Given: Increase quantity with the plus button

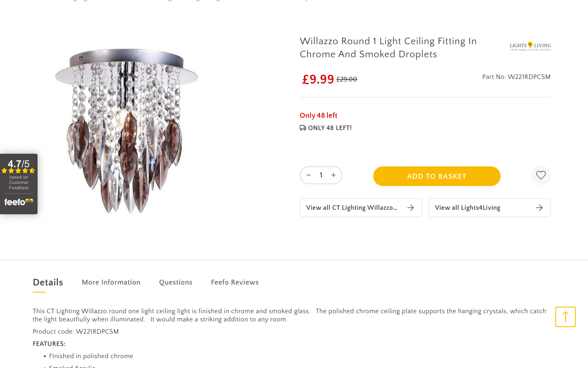Looking at the screenshot, I should coord(334,175).
